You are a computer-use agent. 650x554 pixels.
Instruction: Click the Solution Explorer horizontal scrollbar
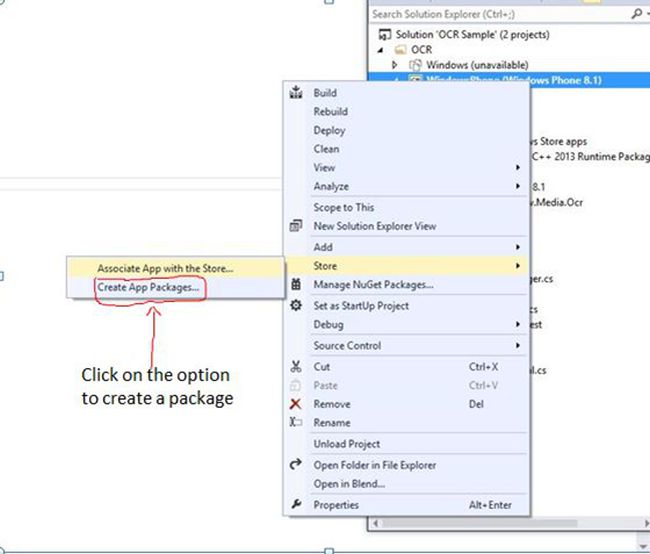tap(481, 523)
